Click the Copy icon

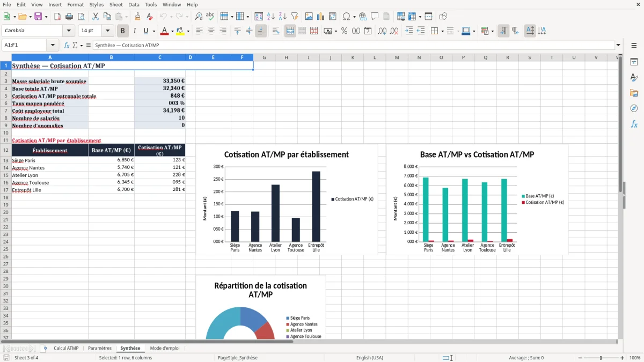click(x=107, y=17)
